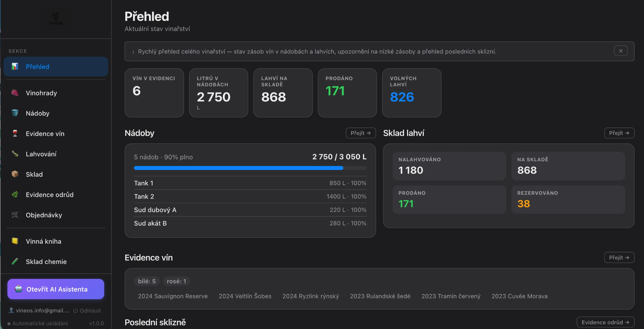Click Přejít button next to Sklad lahví
644x329 pixels.
pos(619,133)
